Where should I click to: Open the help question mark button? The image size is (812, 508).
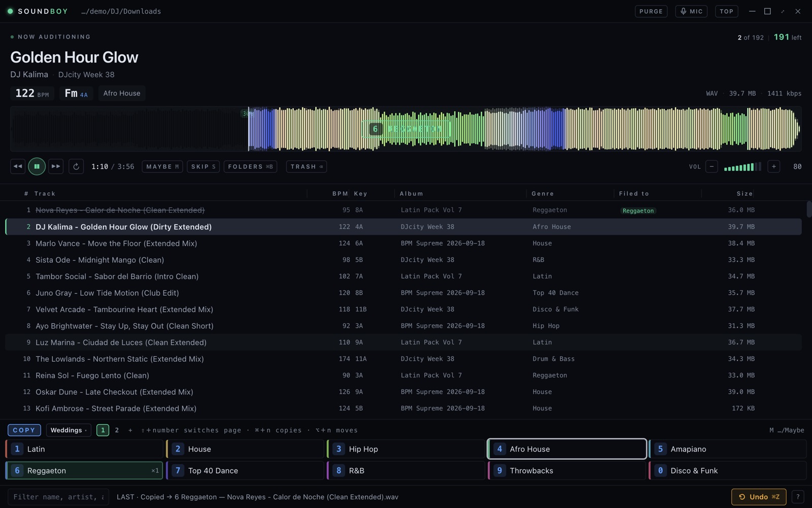pyautogui.click(x=798, y=497)
